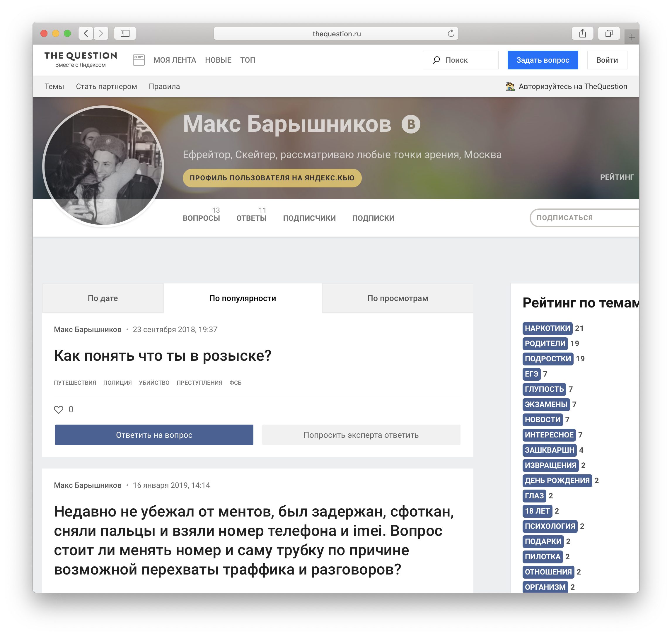672x636 pixels.
Task: Click the По популярности active tab toggle
Action: click(x=242, y=298)
